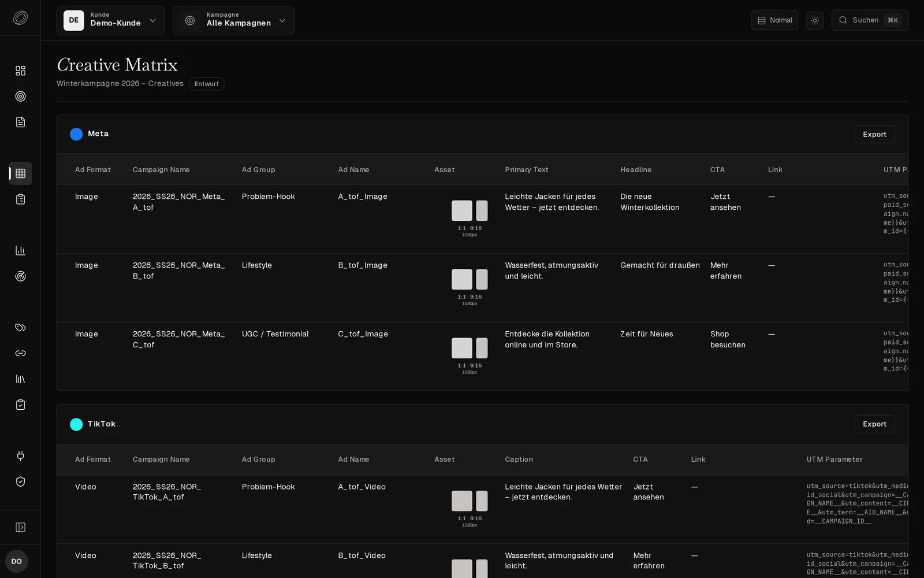The image size is (924, 578).
Task: Open asset thumbnail for A_tof_Video
Action: (x=470, y=501)
